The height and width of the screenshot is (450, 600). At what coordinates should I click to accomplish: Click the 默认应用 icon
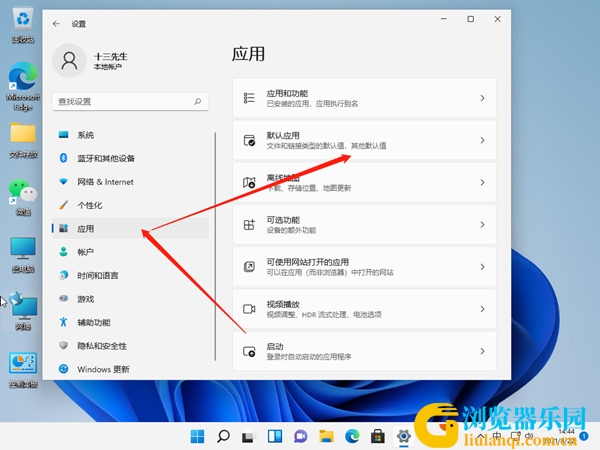249,140
